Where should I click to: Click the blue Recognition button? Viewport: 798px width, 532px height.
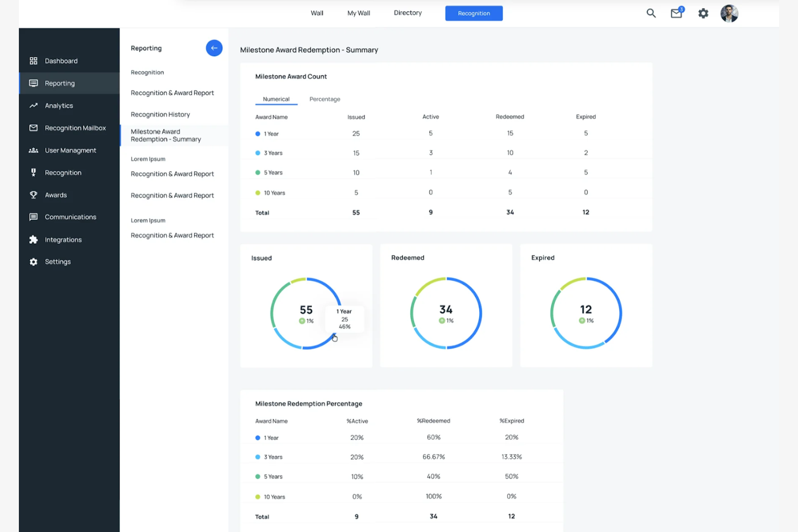(x=473, y=13)
